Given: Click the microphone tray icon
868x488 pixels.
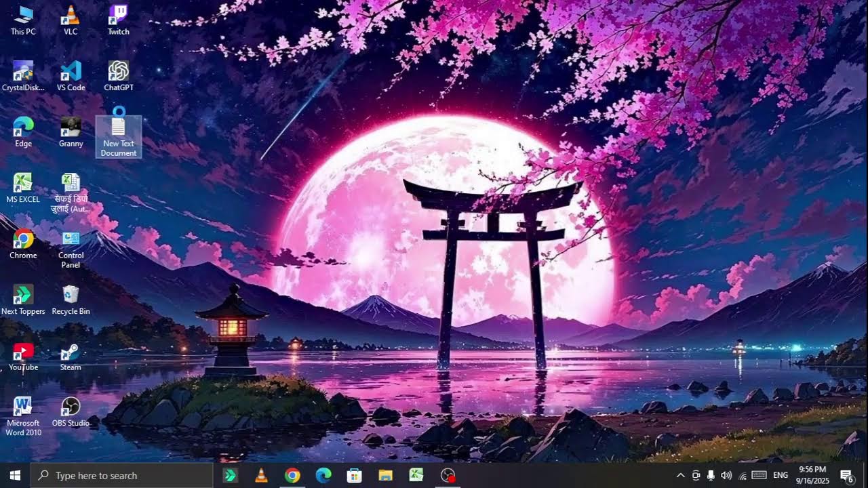Looking at the screenshot, I should (711, 475).
